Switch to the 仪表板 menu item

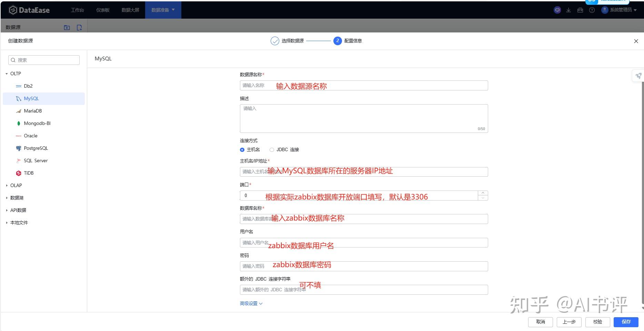point(102,10)
